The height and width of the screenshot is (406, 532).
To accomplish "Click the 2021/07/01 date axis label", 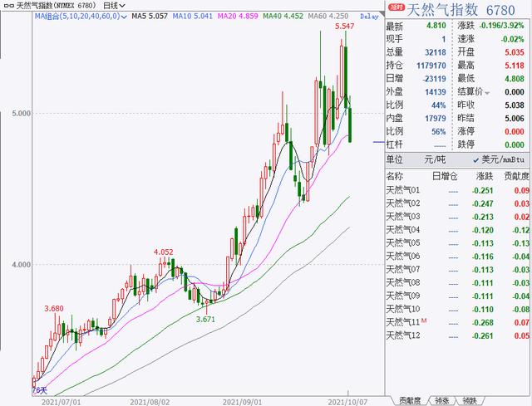I will 61,402.
